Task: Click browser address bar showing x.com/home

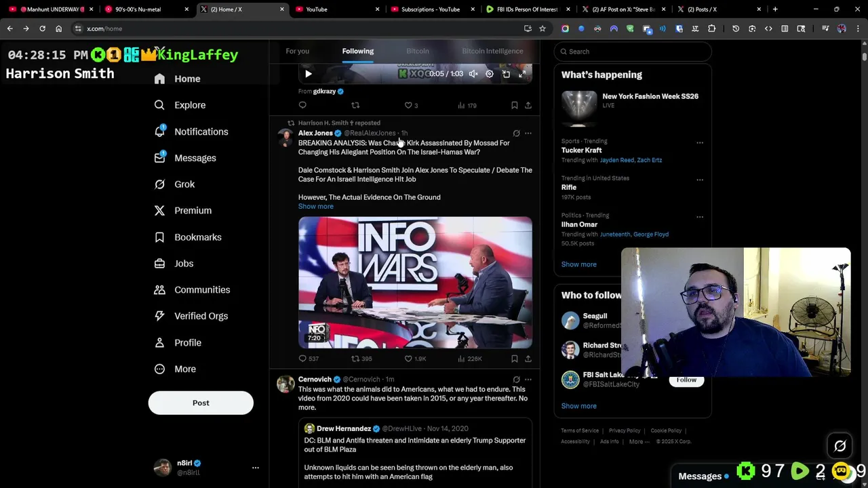Action: tap(298, 28)
